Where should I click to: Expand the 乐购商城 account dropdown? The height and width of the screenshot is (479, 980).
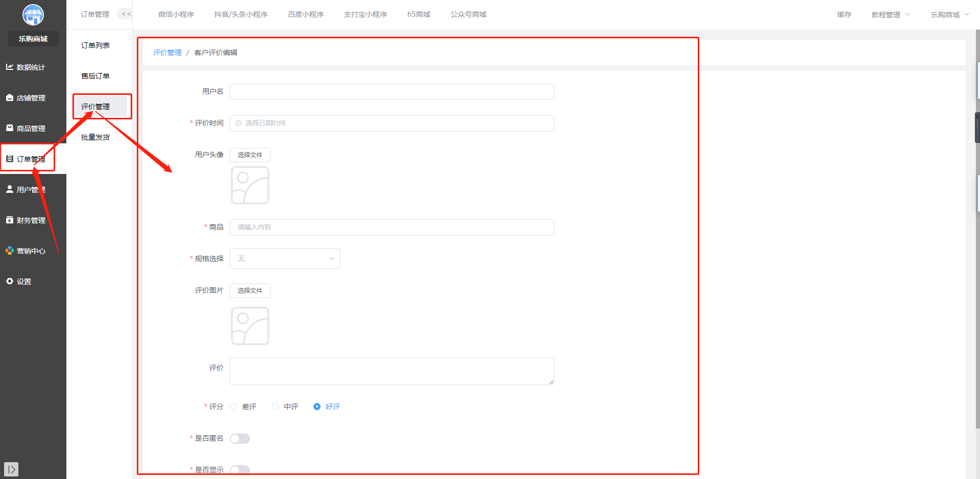(950, 15)
